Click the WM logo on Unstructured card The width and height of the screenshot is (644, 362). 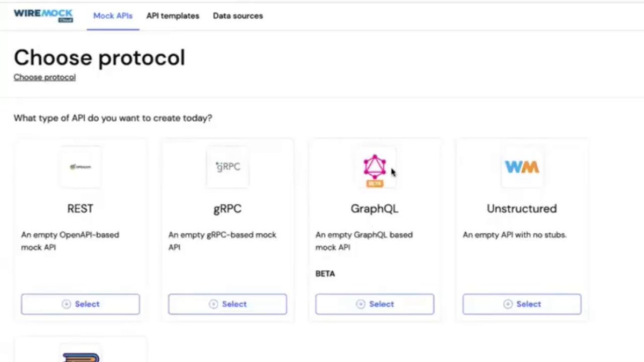(x=522, y=167)
